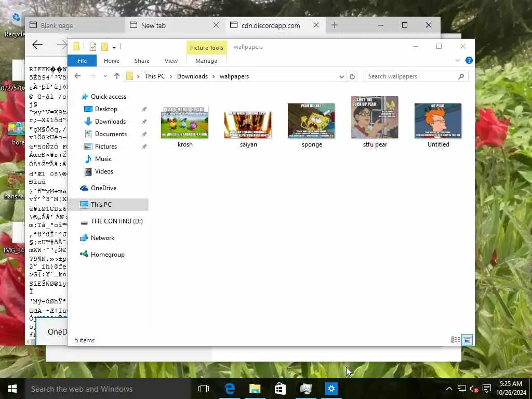Image resolution: width=532 pixels, height=399 pixels.
Task: Close the New tab browser tab
Action: tap(216, 25)
